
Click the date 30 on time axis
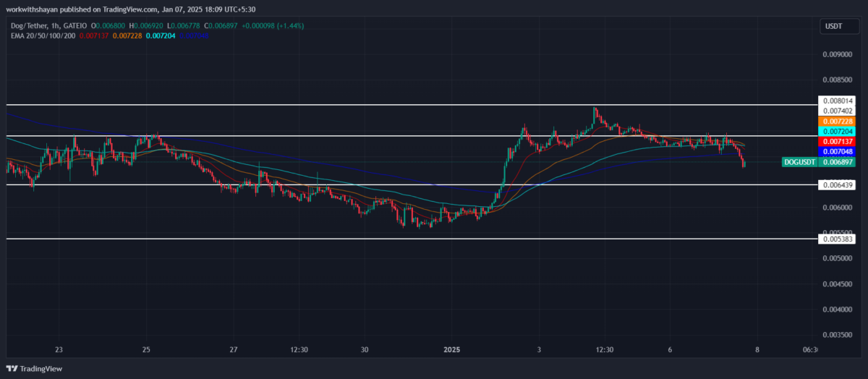pyautogui.click(x=365, y=350)
